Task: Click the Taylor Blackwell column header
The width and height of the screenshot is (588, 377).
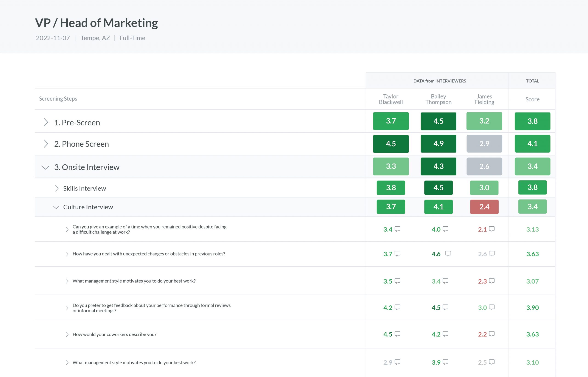Action: tap(391, 99)
